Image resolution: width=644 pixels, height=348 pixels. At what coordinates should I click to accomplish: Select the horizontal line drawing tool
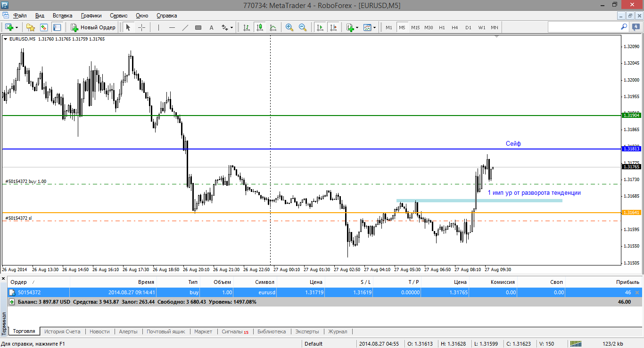tap(172, 27)
